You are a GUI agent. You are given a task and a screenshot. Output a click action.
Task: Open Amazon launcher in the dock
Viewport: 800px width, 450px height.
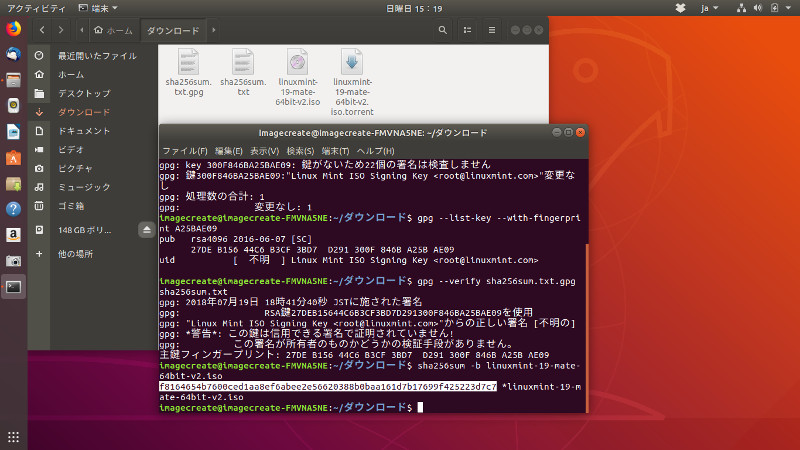pyautogui.click(x=13, y=235)
